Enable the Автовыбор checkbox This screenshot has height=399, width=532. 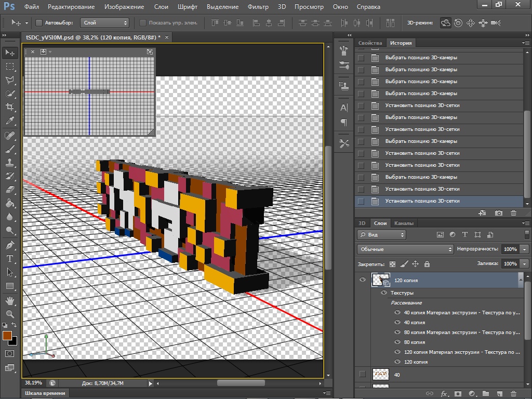39,23
